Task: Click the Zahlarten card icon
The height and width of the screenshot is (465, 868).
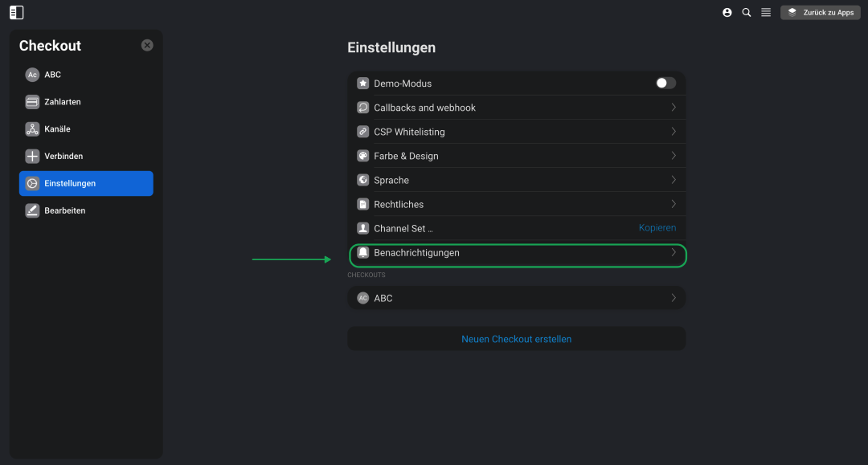Action: (x=32, y=102)
